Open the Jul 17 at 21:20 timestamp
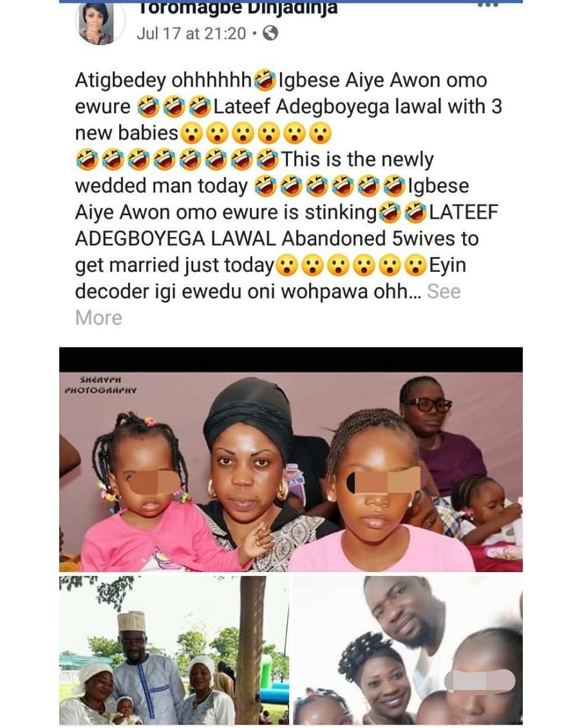The height and width of the screenshot is (728, 582). click(191, 34)
